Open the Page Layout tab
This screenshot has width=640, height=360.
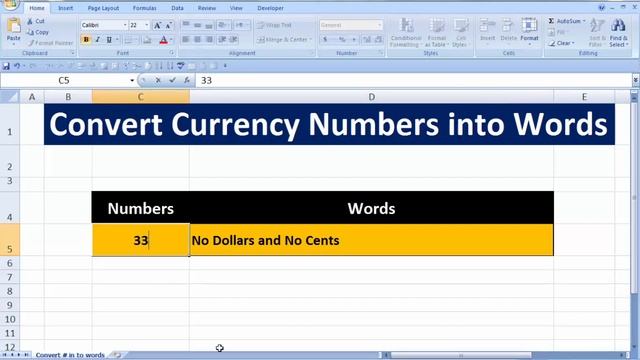(103, 8)
